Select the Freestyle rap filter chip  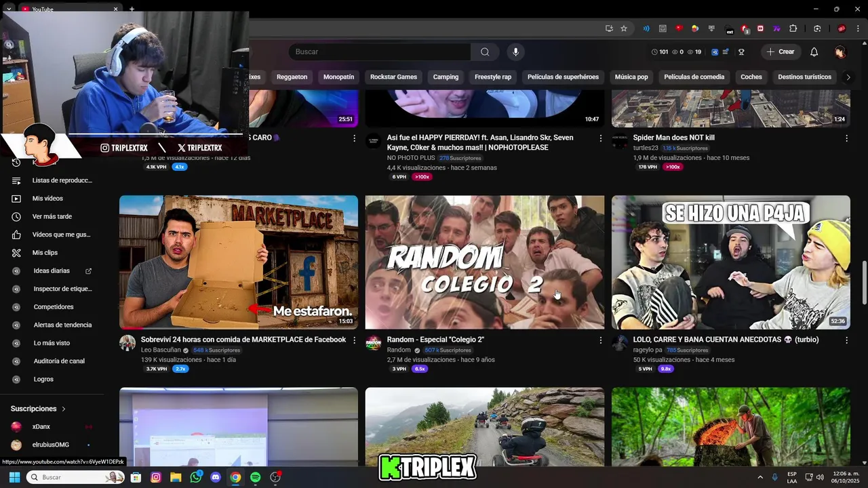[493, 77]
